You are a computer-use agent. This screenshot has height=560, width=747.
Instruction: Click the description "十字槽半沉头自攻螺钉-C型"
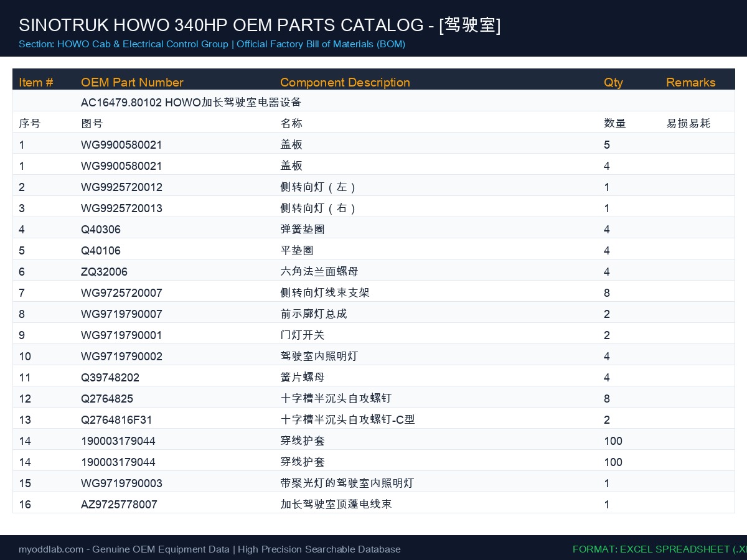click(x=347, y=419)
